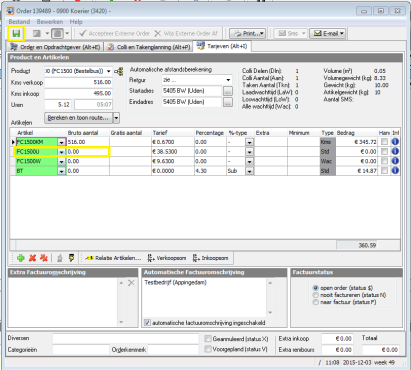Select open order (status $) radio

point(315,288)
